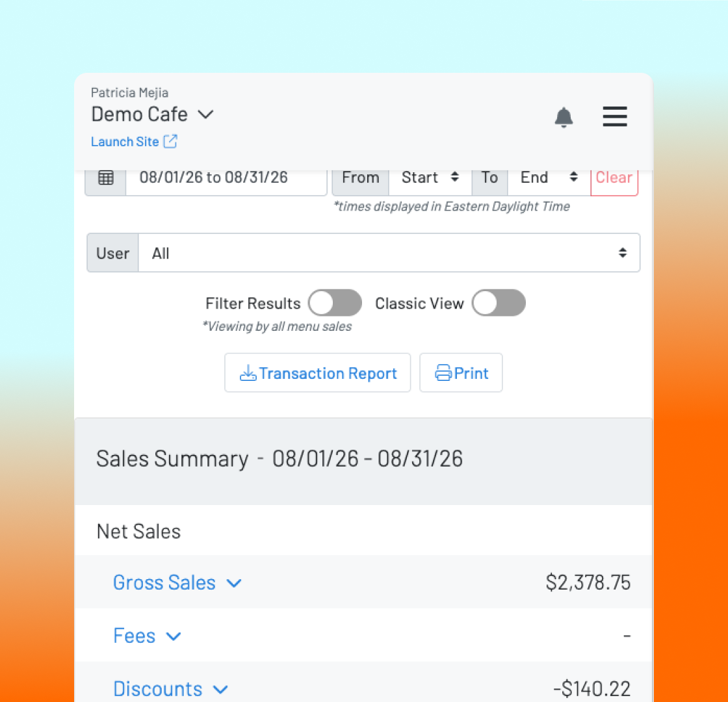The height and width of the screenshot is (702, 728).
Task: Download the Transaction Report
Action: pyautogui.click(x=318, y=373)
